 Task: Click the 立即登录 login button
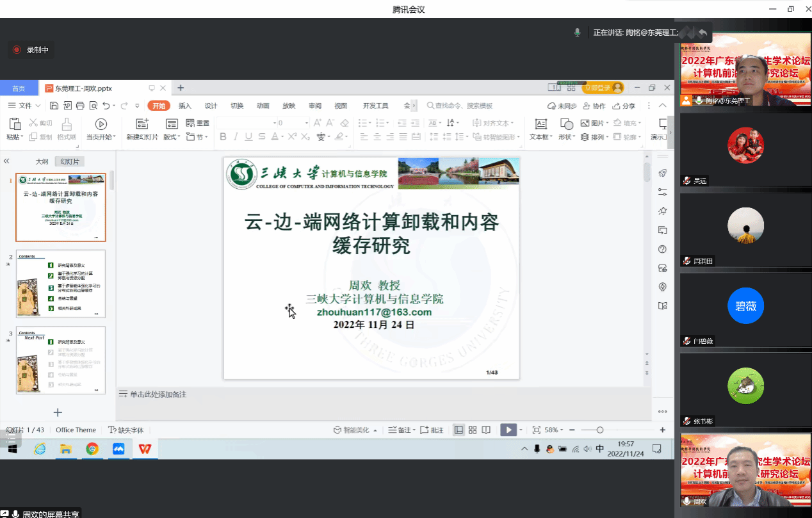(x=602, y=88)
